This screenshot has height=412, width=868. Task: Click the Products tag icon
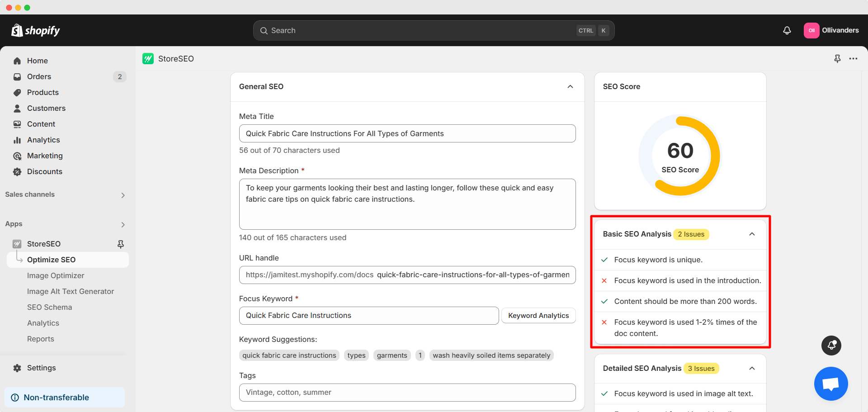(17, 92)
